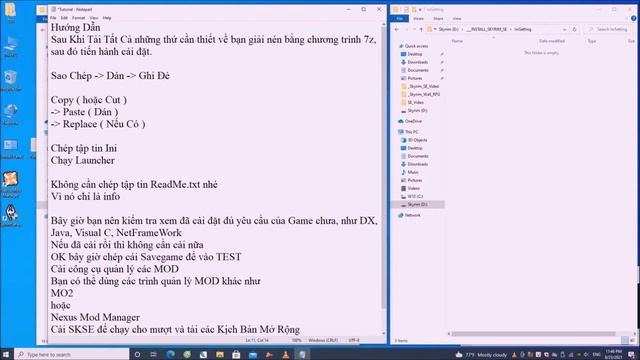Open the Recycle Bin desktop icon
Image resolution: width=640 pixels, height=360 pixels.
pos(11,80)
